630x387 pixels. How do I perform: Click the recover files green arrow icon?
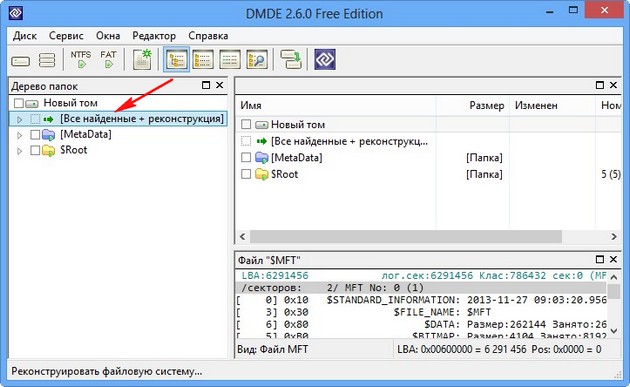coord(291,59)
